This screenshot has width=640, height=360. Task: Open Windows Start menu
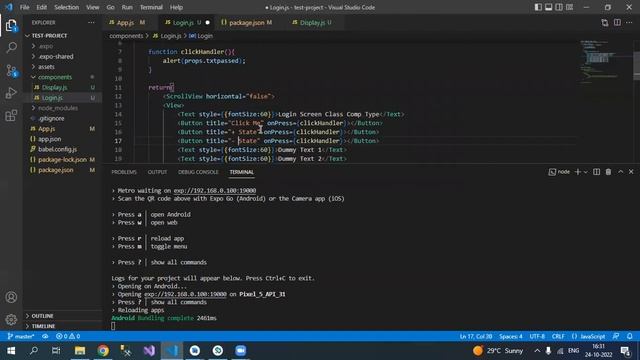click(x=11, y=351)
